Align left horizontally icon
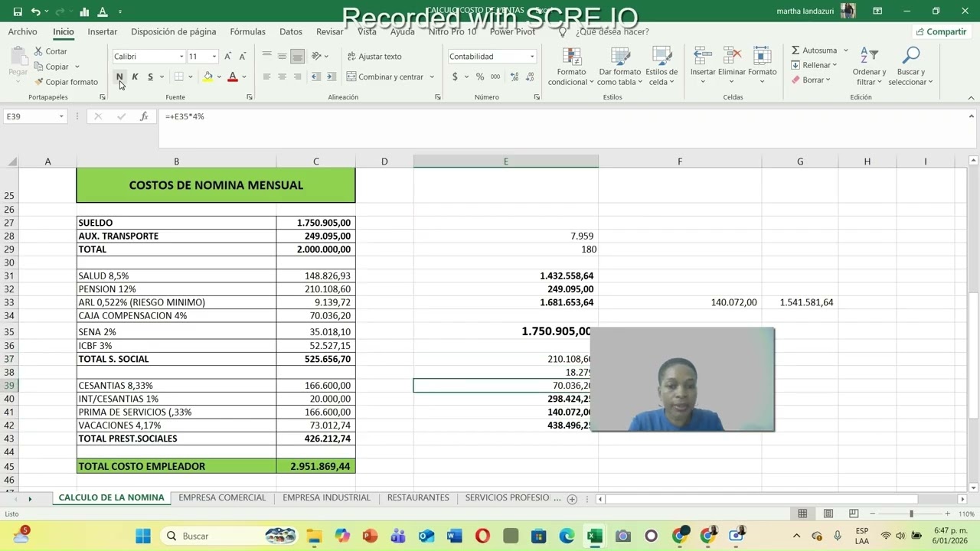The height and width of the screenshot is (551, 980). coord(266,77)
